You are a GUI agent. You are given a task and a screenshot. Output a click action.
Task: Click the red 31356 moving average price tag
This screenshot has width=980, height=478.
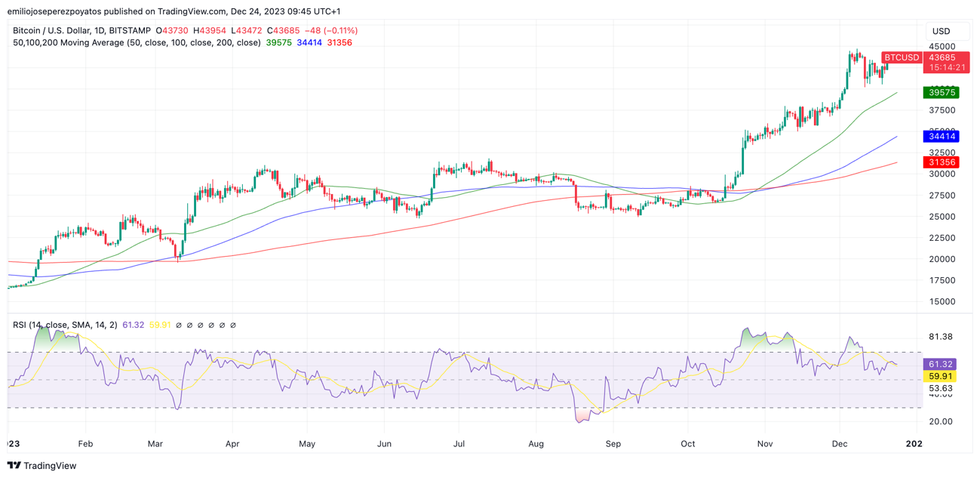click(941, 162)
